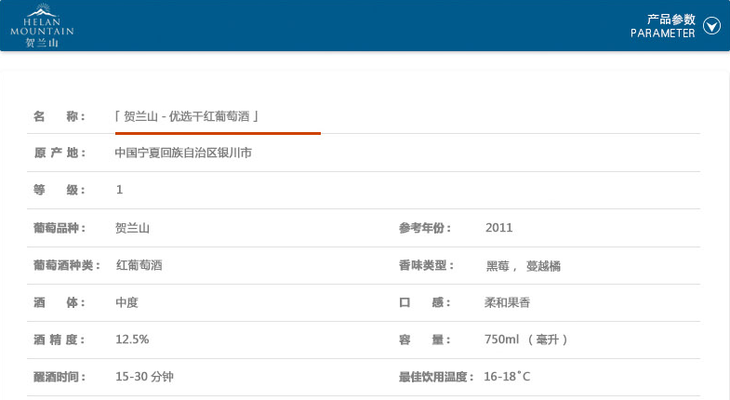Select wine type value 红葡萄酒
This screenshot has width=730, height=400.
[x=139, y=265]
